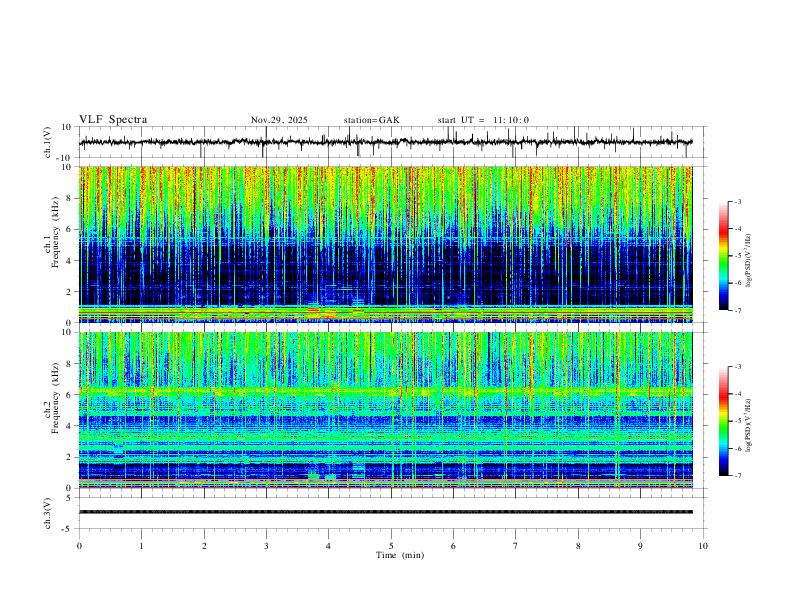Click the log(PSD) label beside ch.2 colorbar
The image size is (792, 612).
pos(748,426)
